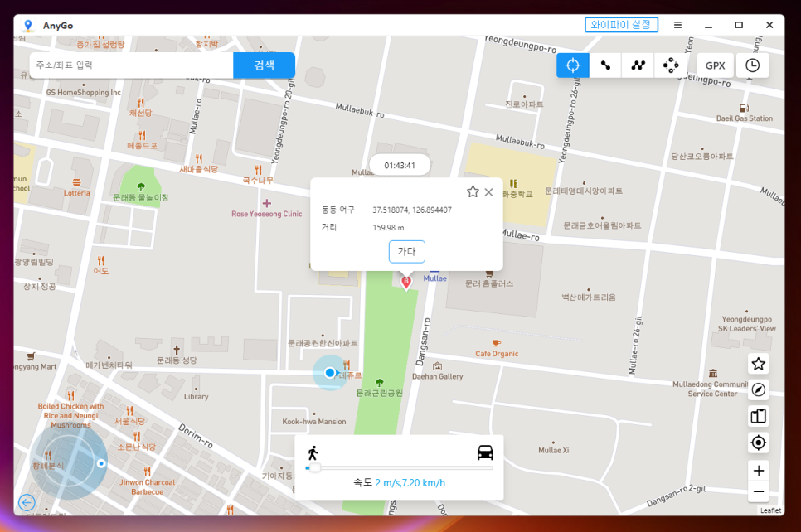Click the 검색 search button
Screen dimensions: 801x532
pos(265,65)
